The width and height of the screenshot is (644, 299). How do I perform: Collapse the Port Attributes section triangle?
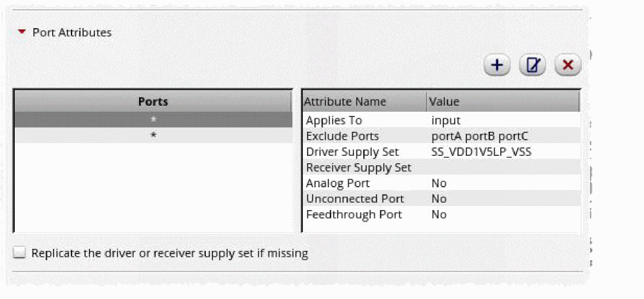(x=22, y=32)
